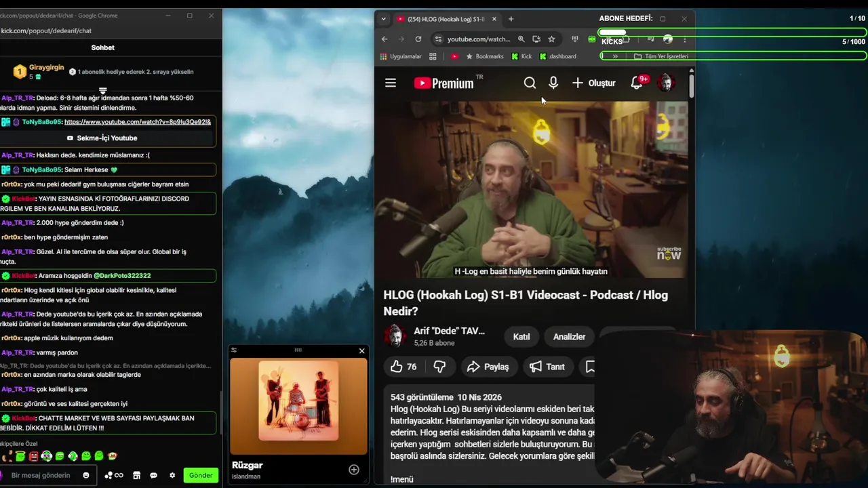Image resolution: width=868 pixels, height=488 pixels.
Task: Dislike the HLOG video
Action: [x=439, y=367]
